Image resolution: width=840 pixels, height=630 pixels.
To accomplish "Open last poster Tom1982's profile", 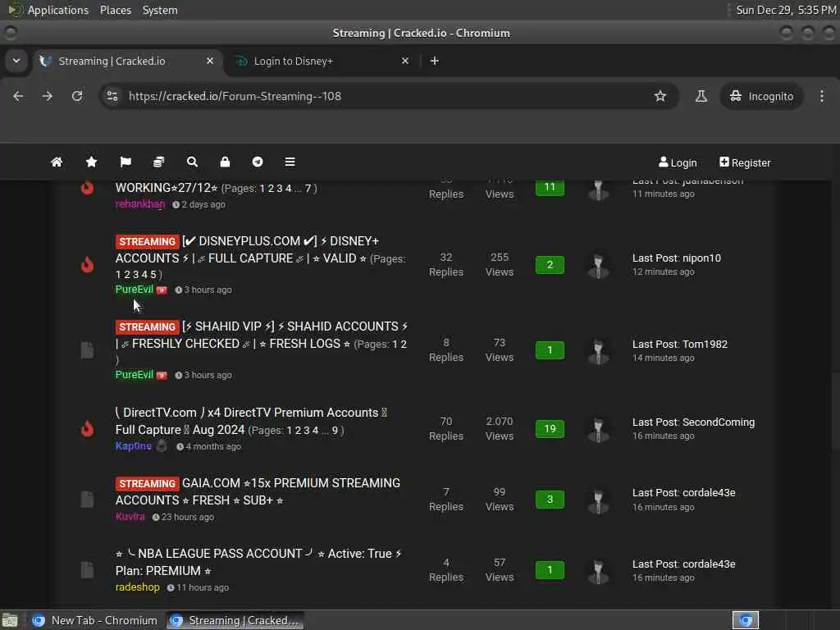I will [705, 345].
